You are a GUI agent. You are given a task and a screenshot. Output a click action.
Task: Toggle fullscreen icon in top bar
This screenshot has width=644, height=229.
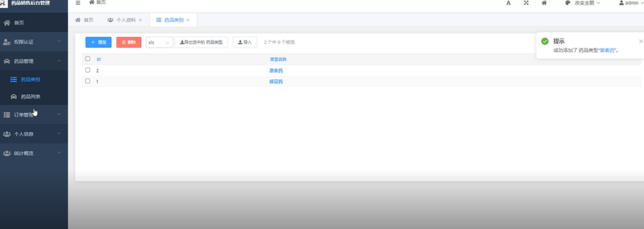pos(526,3)
